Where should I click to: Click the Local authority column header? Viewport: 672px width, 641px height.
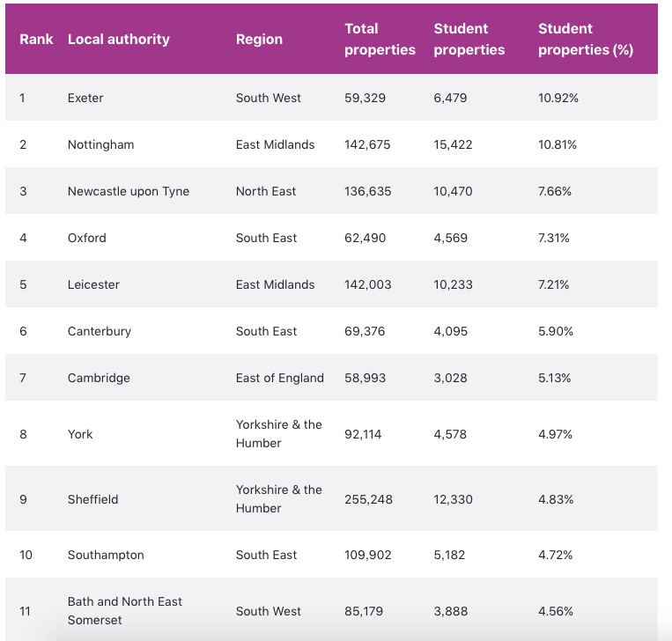coord(118,39)
